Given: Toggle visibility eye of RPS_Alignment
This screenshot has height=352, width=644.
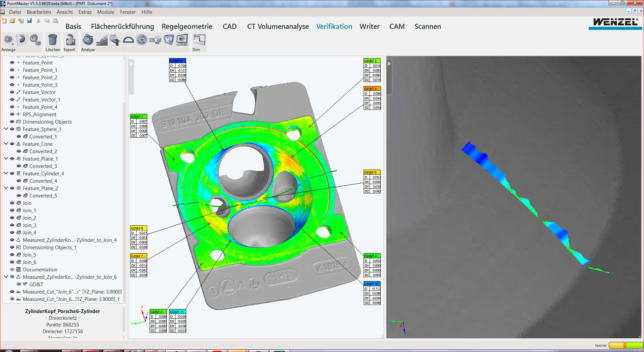Looking at the screenshot, I should (12, 115).
